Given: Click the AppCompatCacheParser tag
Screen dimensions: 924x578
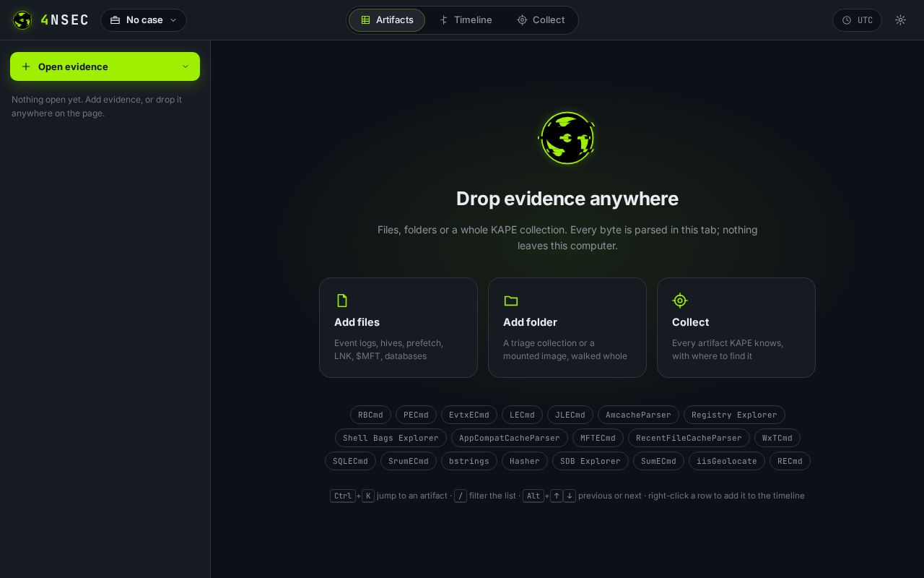Looking at the screenshot, I should pyautogui.click(x=510, y=438).
